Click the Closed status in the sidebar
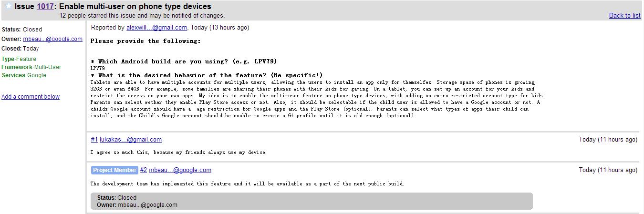 tap(32, 30)
